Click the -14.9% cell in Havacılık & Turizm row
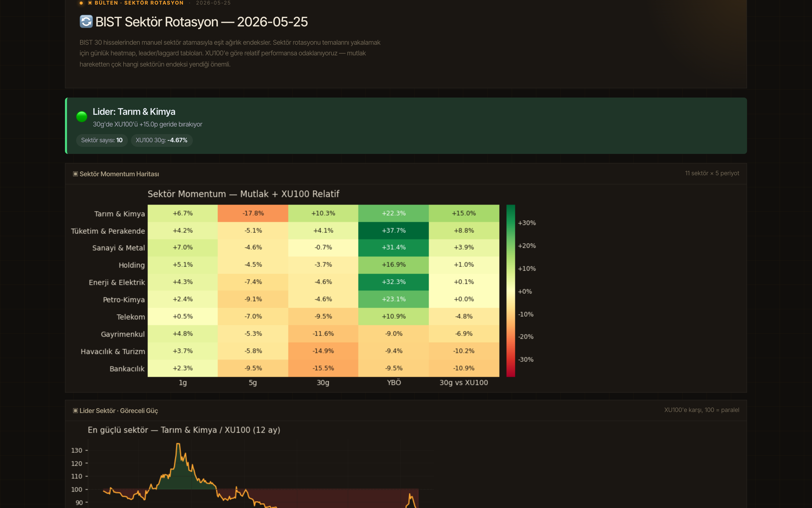Viewport: 812px width, 508px height. (x=323, y=351)
